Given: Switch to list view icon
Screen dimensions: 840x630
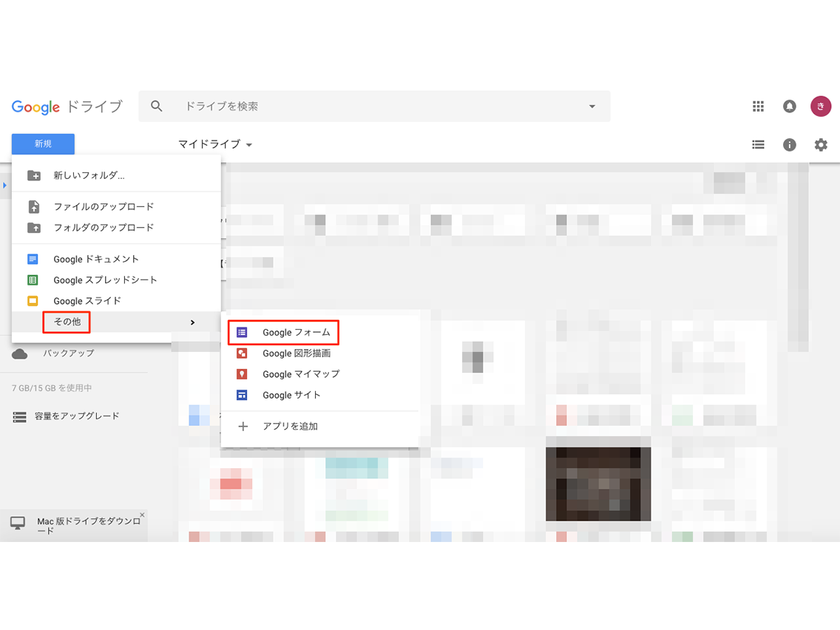Looking at the screenshot, I should coord(758,144).
